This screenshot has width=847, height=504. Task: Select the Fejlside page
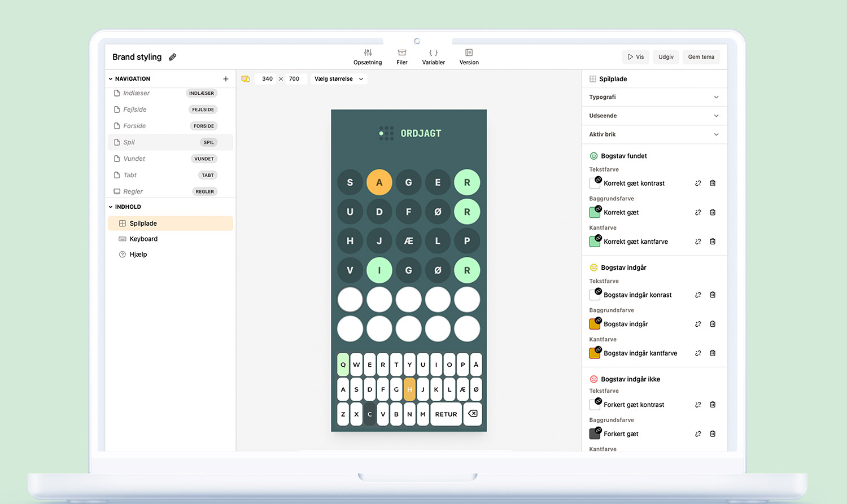click(x=170, y=109)
